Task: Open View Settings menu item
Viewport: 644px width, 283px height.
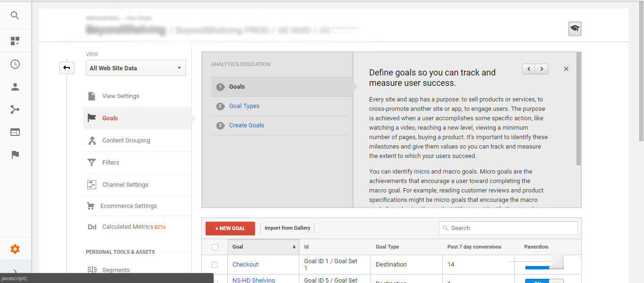Action: [x=121, y=96]
